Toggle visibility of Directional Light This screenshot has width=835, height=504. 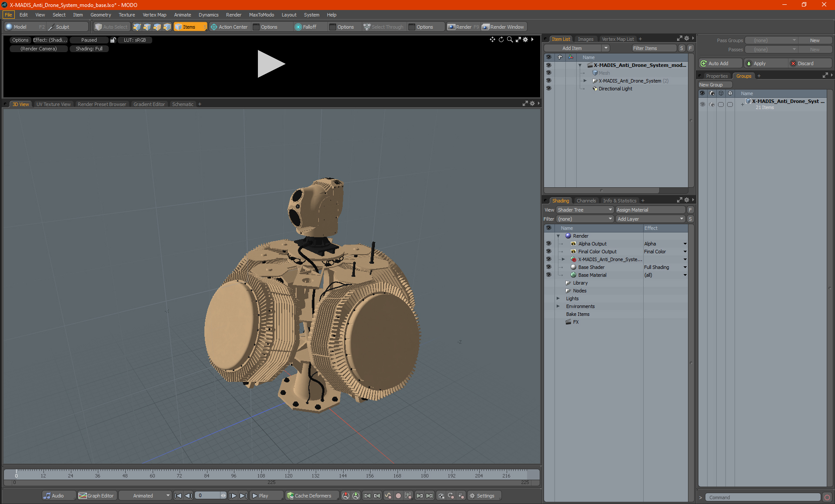548,88
